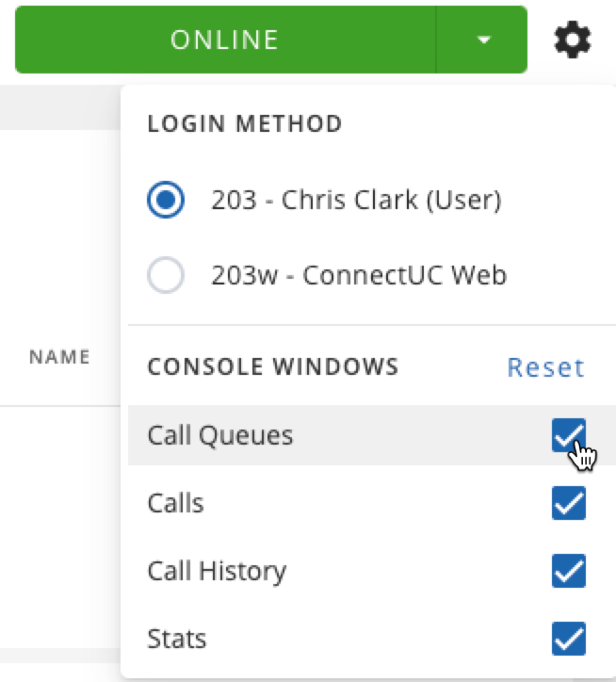Click Reset link for console windows

546,367
